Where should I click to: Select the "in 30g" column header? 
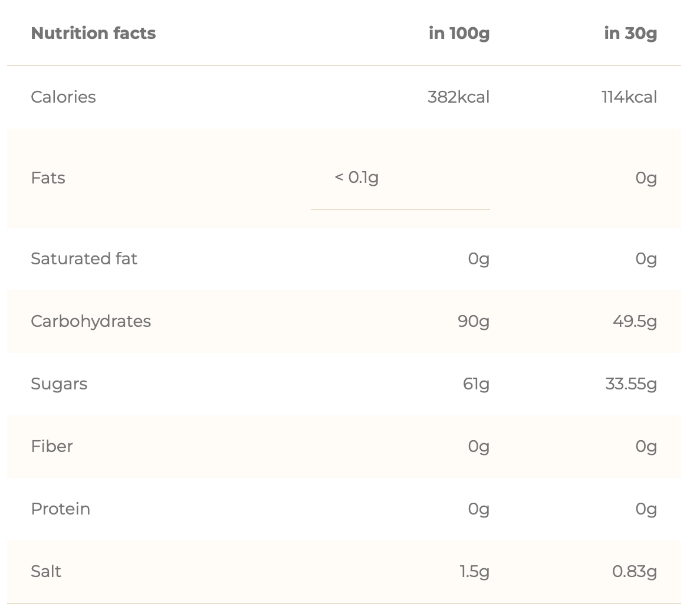coord(630,33)
